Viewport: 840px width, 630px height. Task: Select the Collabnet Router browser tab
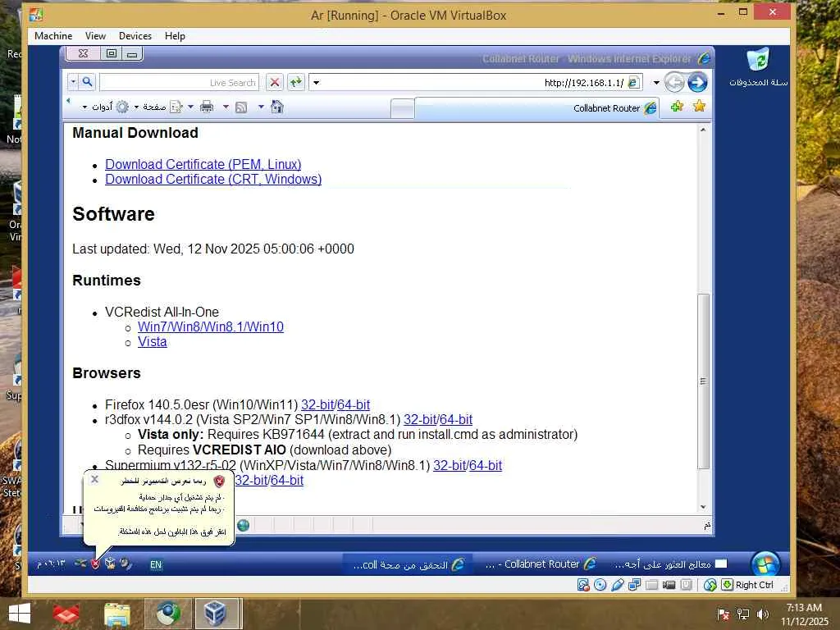pyautogui.click(x=536, y=107)
